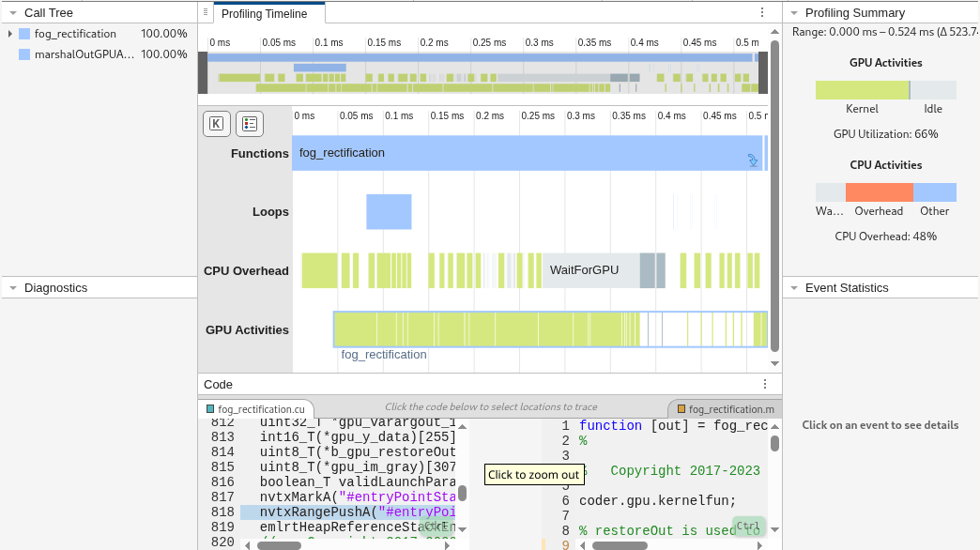This screenshot has width=980, height=550.
Task: Click the fog_rectification label below GPU Activities
Action: click(384, 355)
